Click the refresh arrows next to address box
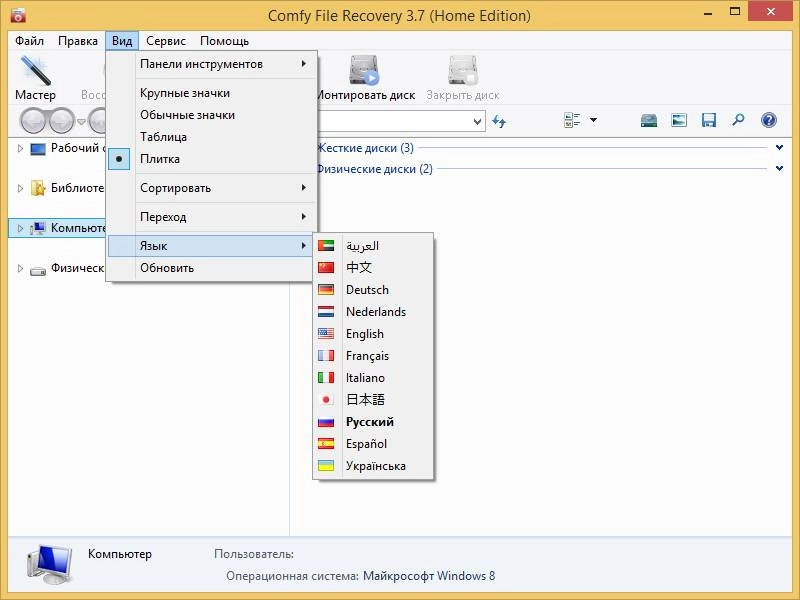The width and height of the screenshot is (800, 600). tap(499, 121)
